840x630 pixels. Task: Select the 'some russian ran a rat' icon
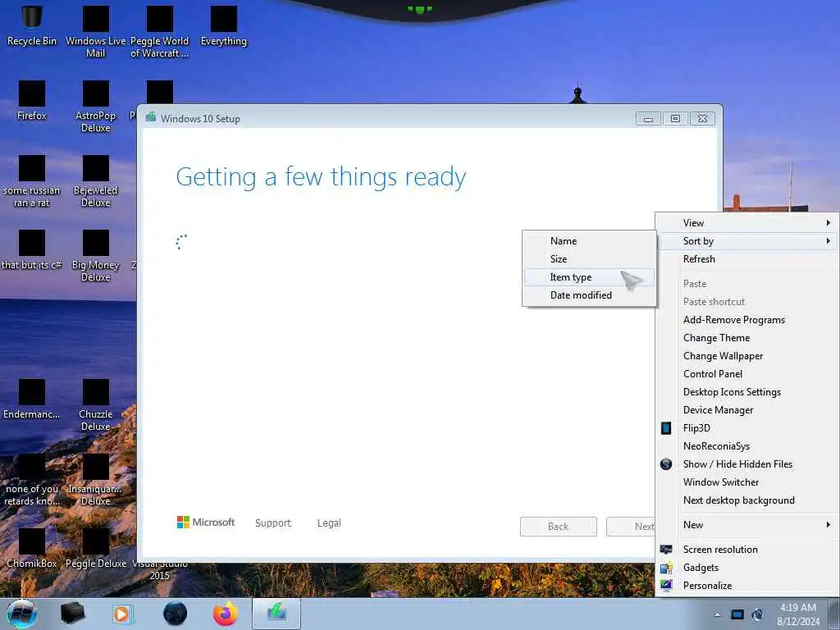32,181
